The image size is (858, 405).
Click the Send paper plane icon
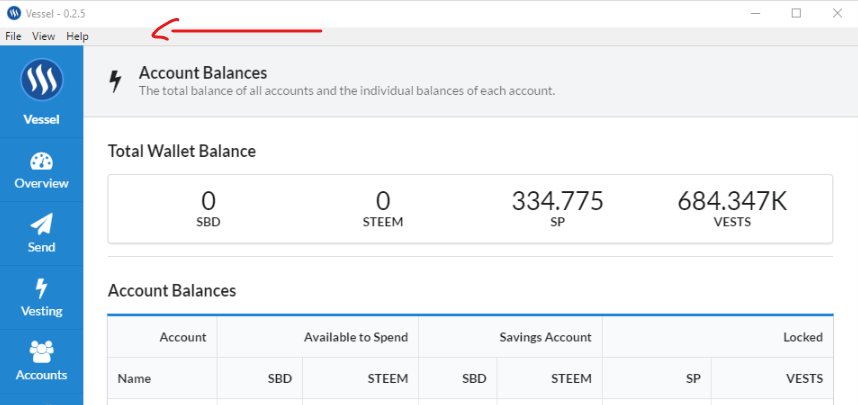(42, 225)
